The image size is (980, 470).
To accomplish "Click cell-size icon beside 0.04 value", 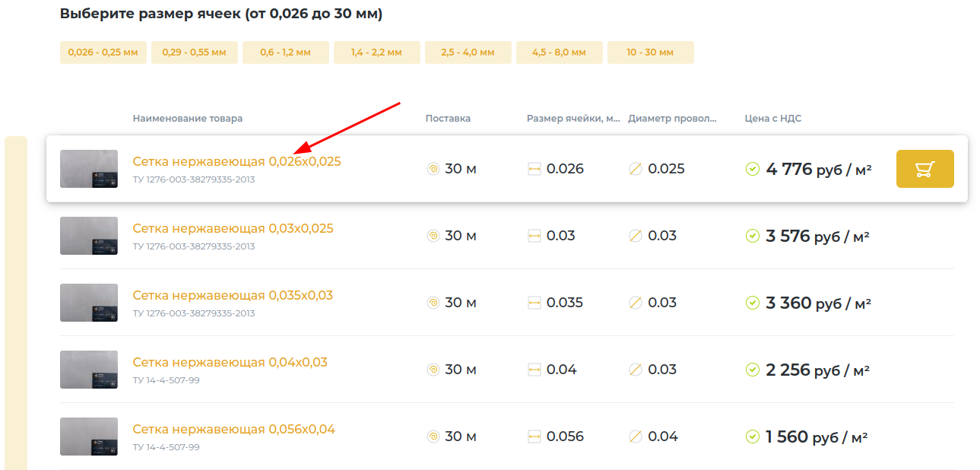I will [534, 370].
